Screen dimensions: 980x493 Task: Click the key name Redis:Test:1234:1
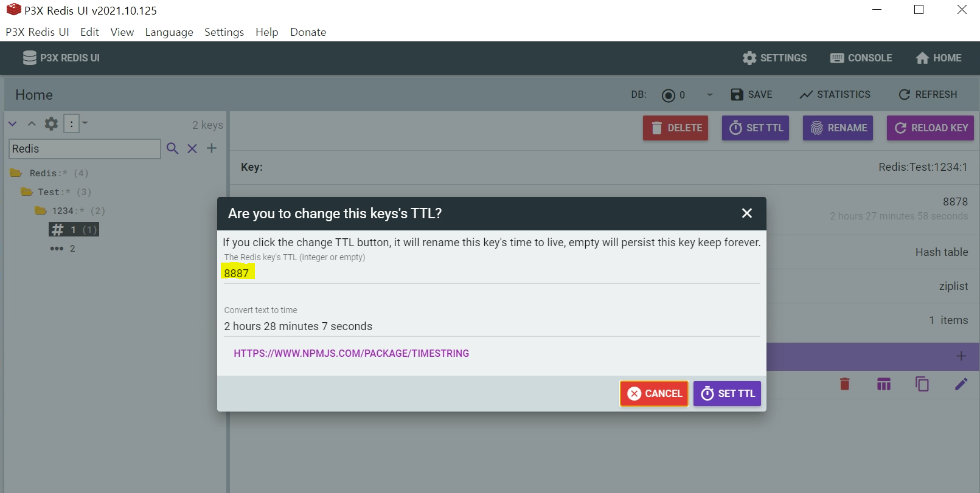923,167
